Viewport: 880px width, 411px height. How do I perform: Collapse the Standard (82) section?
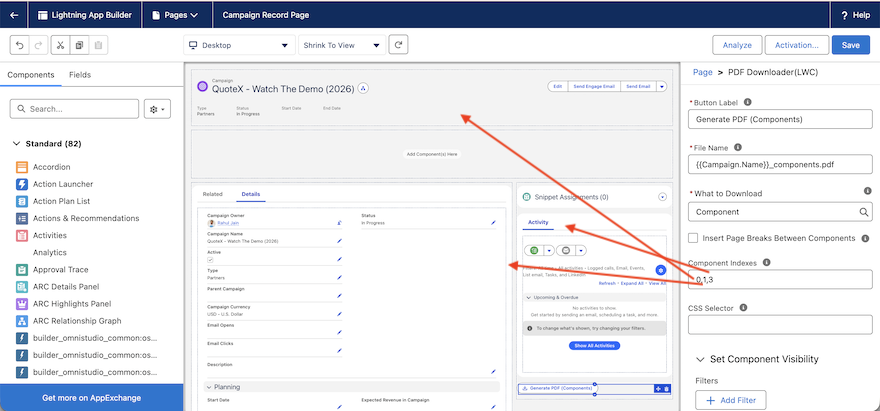pyautogui.click(x=16, y=144)
